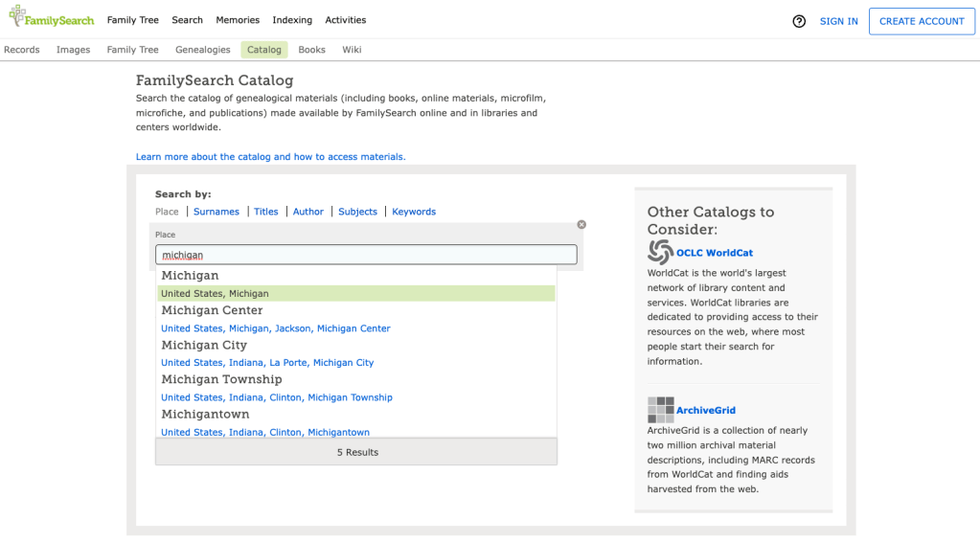Open the Memories menu
Viewport: 980px width, 542px height.
pyautogui.click(x=238, y=20)
